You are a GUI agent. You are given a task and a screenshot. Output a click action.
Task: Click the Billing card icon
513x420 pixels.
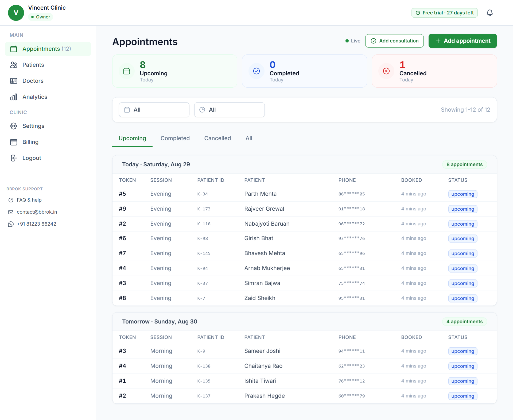pos(14,142)
